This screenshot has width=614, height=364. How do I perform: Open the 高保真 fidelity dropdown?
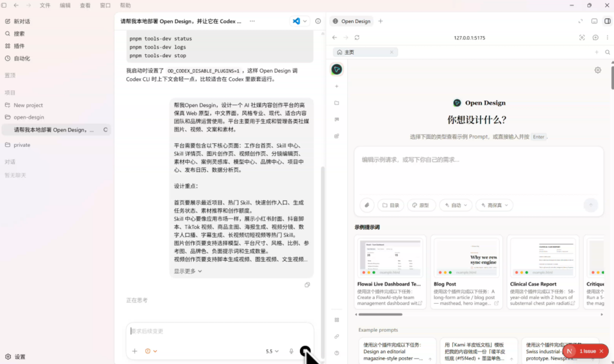(x=495, y=205)
